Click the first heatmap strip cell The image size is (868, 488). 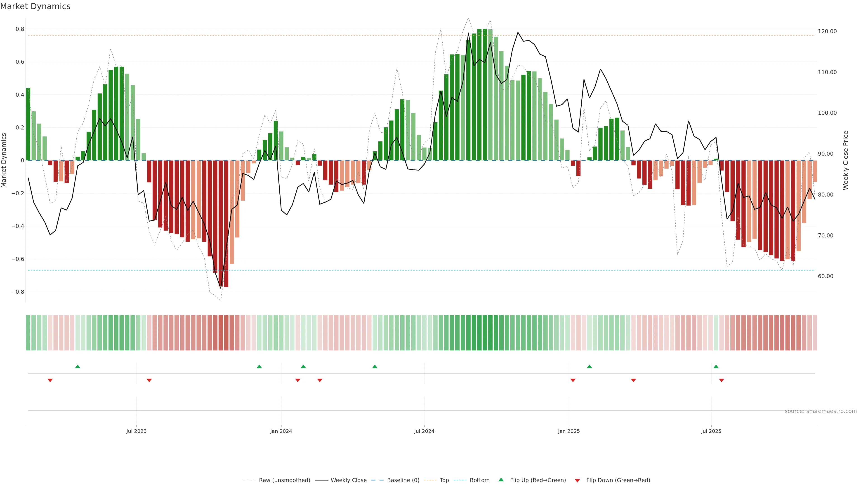(x=28, y=332)
